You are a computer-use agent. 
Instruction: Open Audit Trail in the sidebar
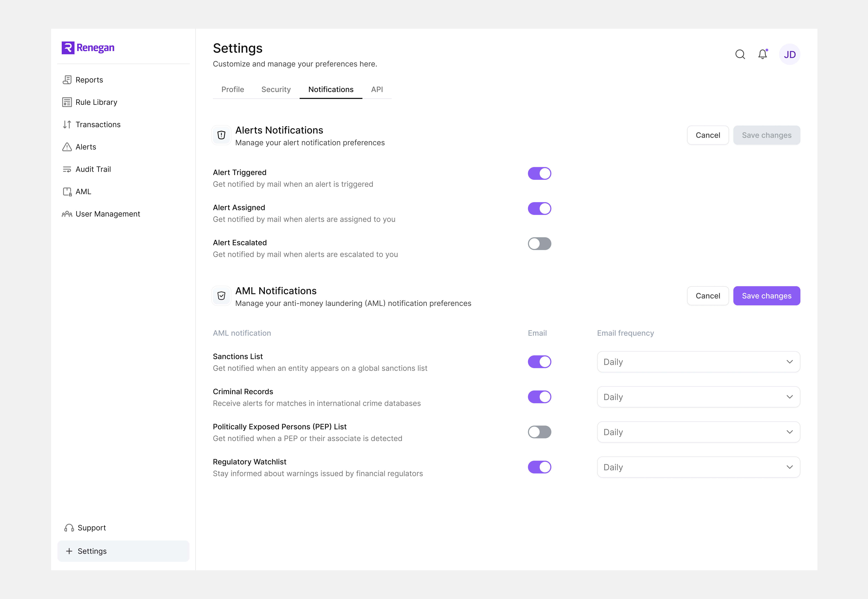(123, 169)
